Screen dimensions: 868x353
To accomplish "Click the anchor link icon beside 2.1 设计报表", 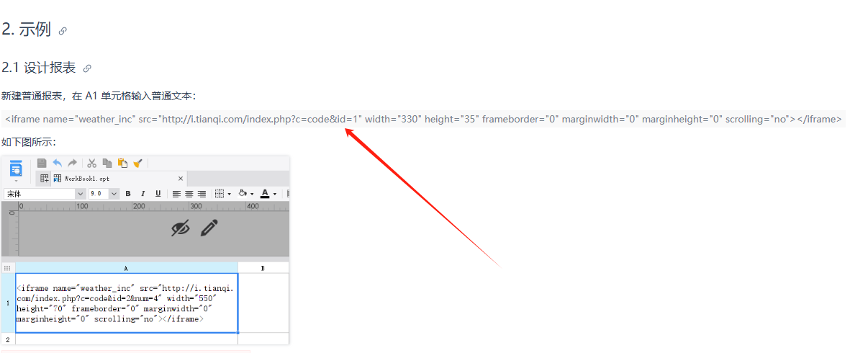I will tap(87, 68).
